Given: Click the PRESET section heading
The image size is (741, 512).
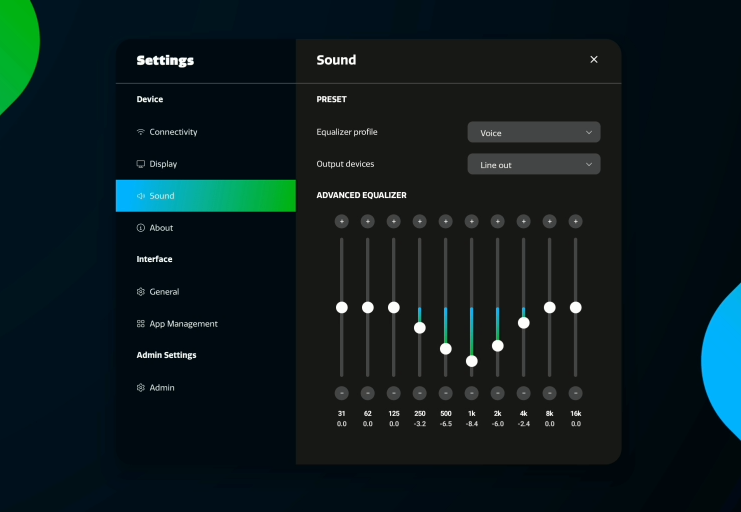Looking at the screenshot, I should pyautogui.click(x=331, y=99).
